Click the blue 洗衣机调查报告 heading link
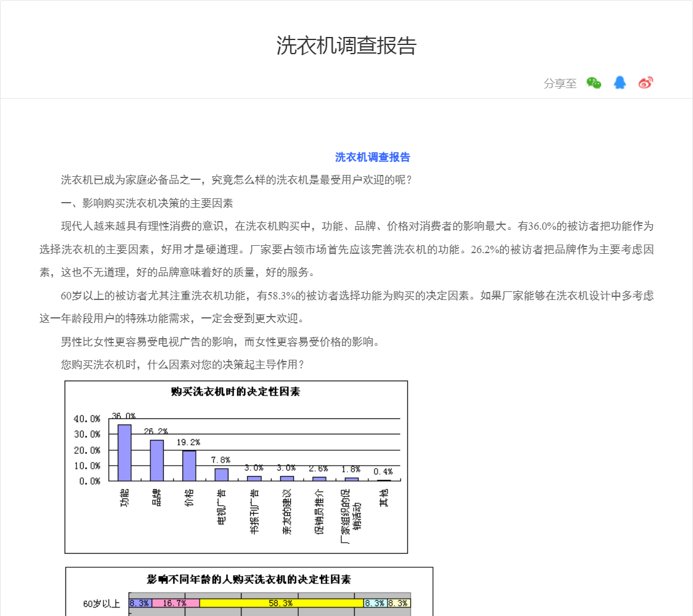 coord(373,157)
